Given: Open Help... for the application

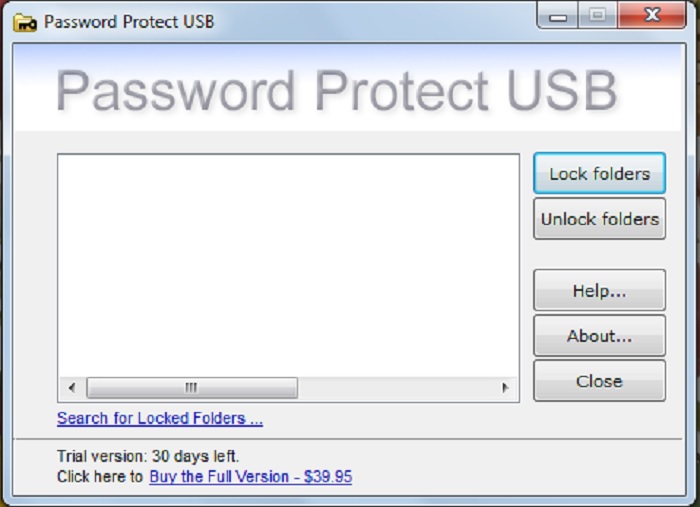Looking at the screenshot, I should coord(599,291).
